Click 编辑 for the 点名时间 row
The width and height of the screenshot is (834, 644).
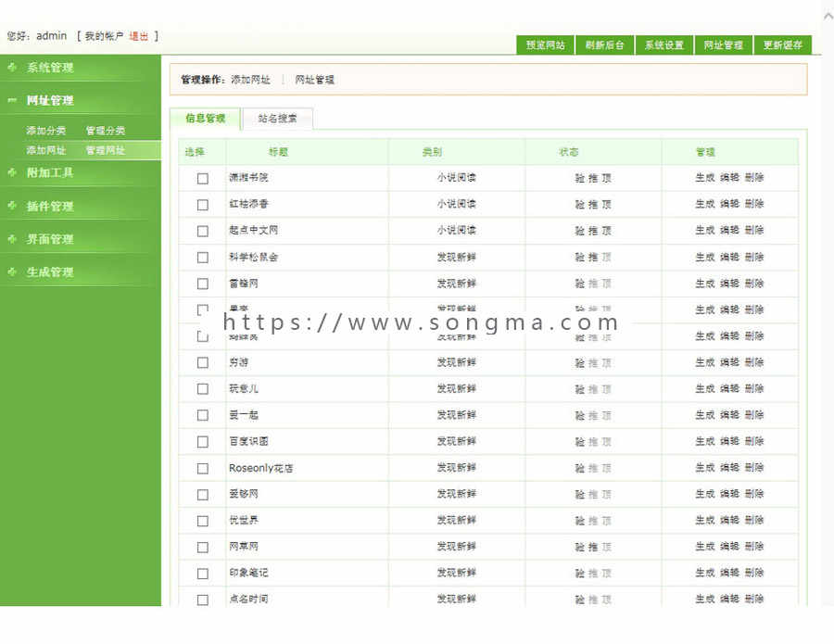coord(729,600)
